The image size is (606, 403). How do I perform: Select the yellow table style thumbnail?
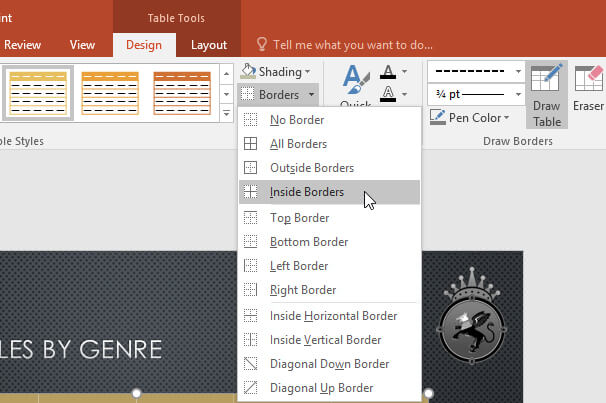[38, 93]
